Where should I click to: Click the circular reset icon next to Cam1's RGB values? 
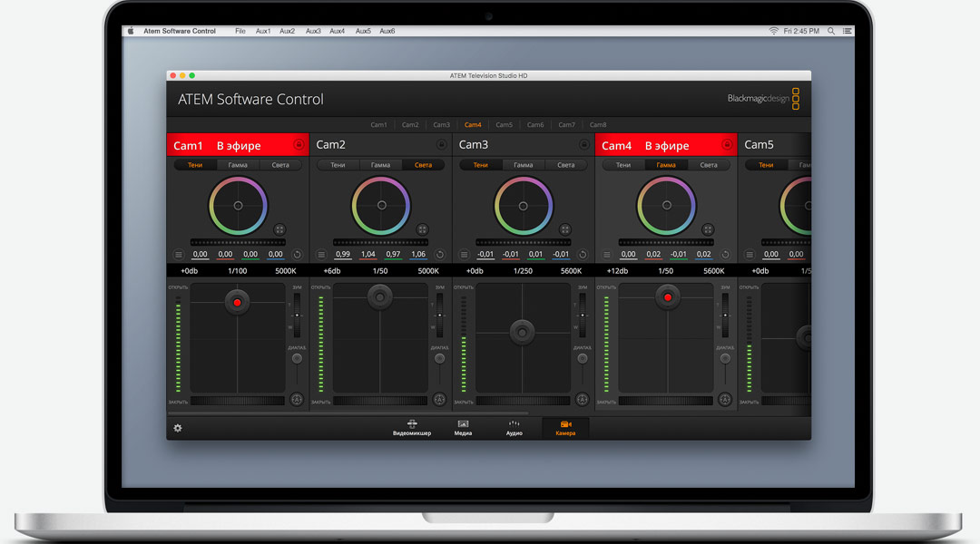[298, 254]
